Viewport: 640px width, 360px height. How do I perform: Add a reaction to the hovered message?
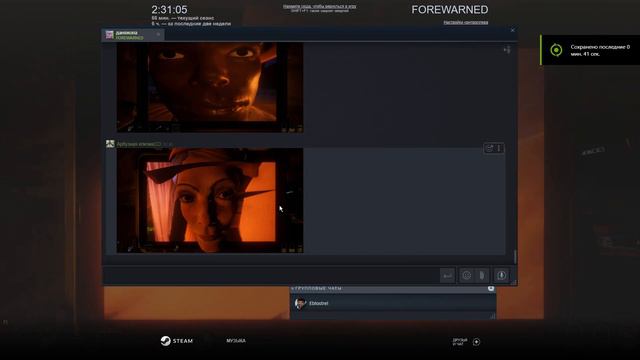pos(489,148)
